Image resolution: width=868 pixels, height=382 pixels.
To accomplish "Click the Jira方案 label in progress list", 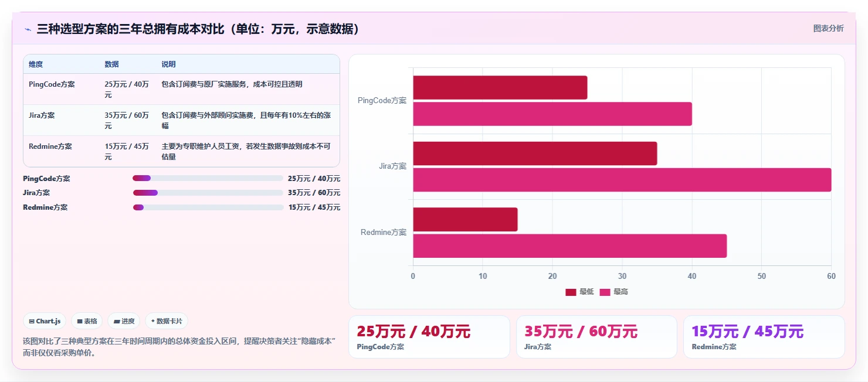I will pos(36,193).
